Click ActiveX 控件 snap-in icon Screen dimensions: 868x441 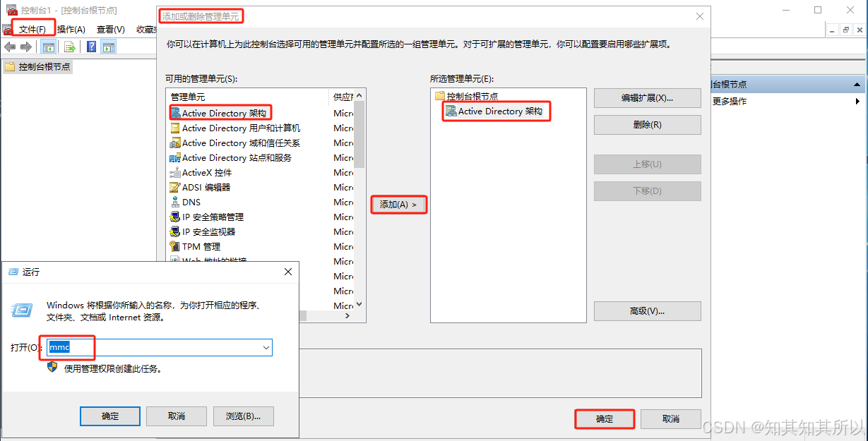coord(175,173)
